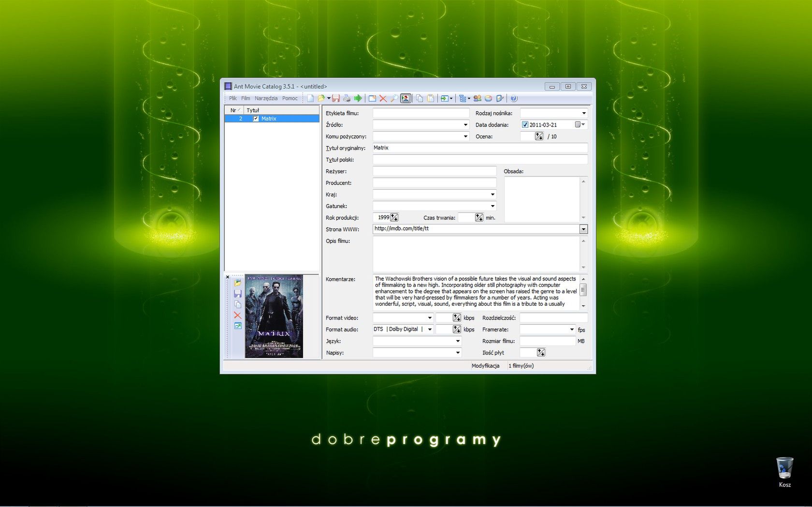The image size is (812, 507).
Task: Save the current catalog
Action: point(337,98)
